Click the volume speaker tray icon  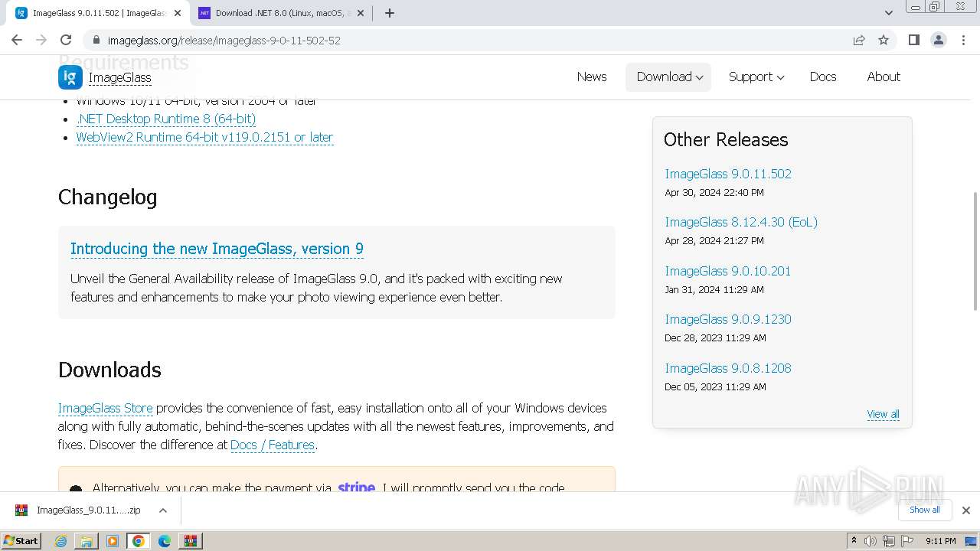point(871,541)
